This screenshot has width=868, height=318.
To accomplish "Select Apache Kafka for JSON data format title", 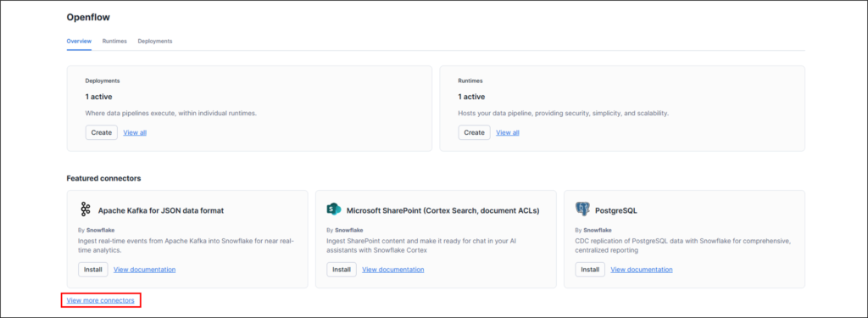I will tap(161, 210).
